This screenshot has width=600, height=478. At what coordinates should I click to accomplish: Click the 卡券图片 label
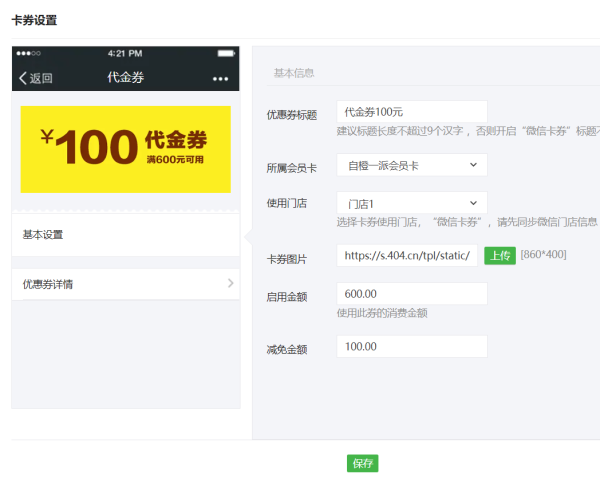(287, 259)
